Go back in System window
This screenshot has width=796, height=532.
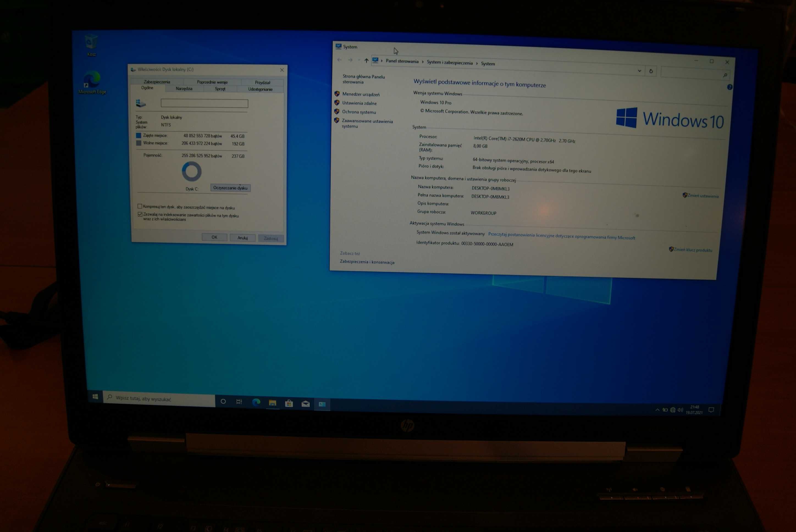[340, 60]
